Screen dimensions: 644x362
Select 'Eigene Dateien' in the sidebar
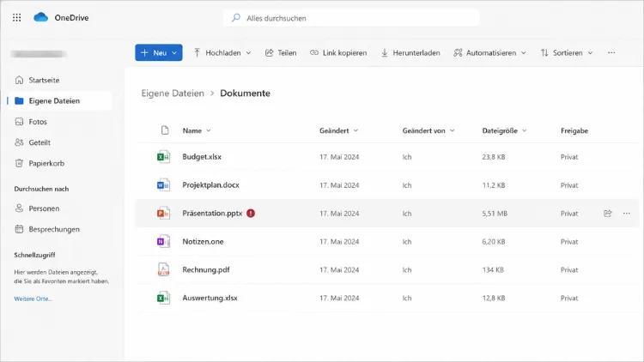pos(59,101)
